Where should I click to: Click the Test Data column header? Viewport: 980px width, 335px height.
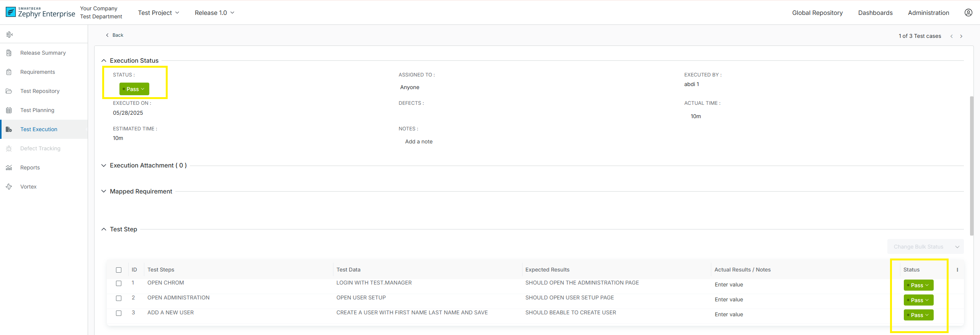(x=348, y=270)
